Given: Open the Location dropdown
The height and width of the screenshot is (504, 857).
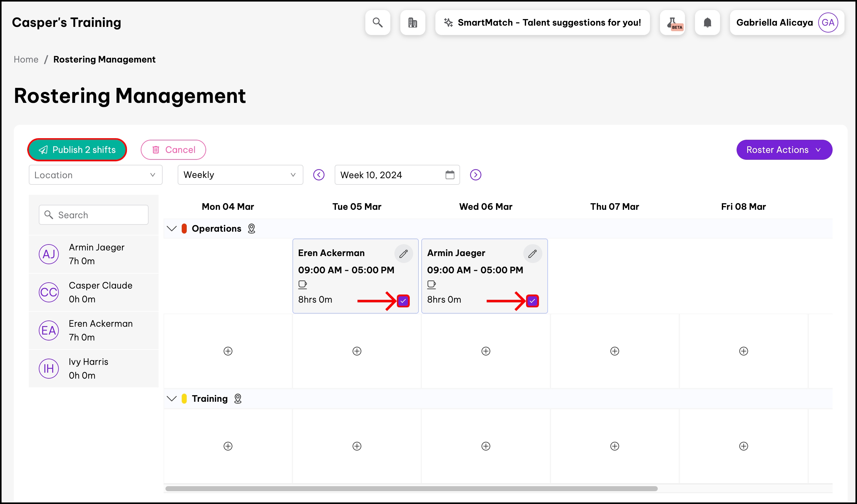Looking at the screenshot, I should [x=95, y=175].
